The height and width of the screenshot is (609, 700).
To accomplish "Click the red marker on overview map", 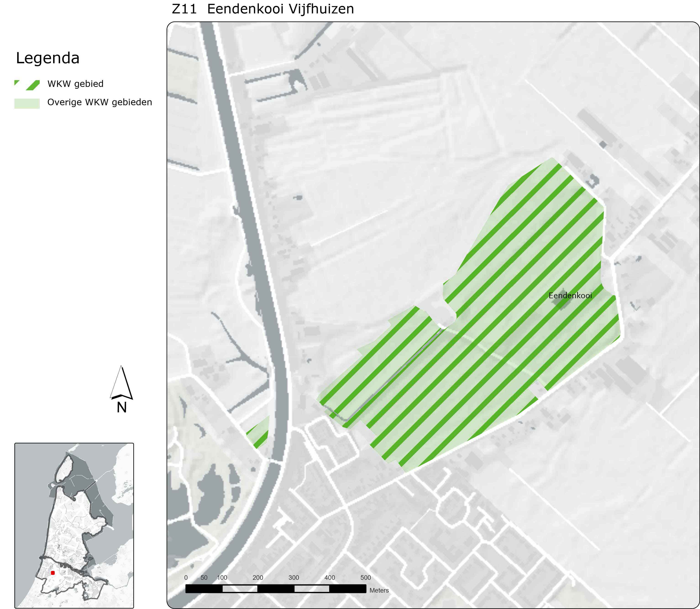I will click(53, 573).
